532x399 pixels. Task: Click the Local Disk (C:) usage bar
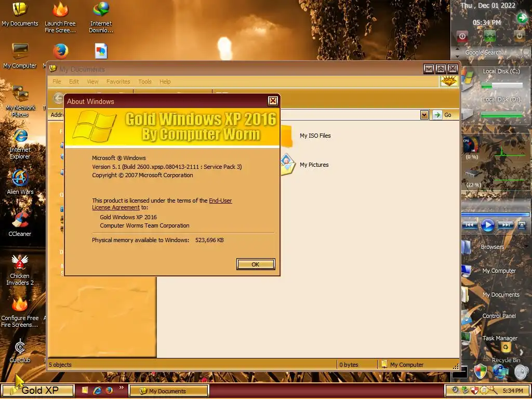502,86
